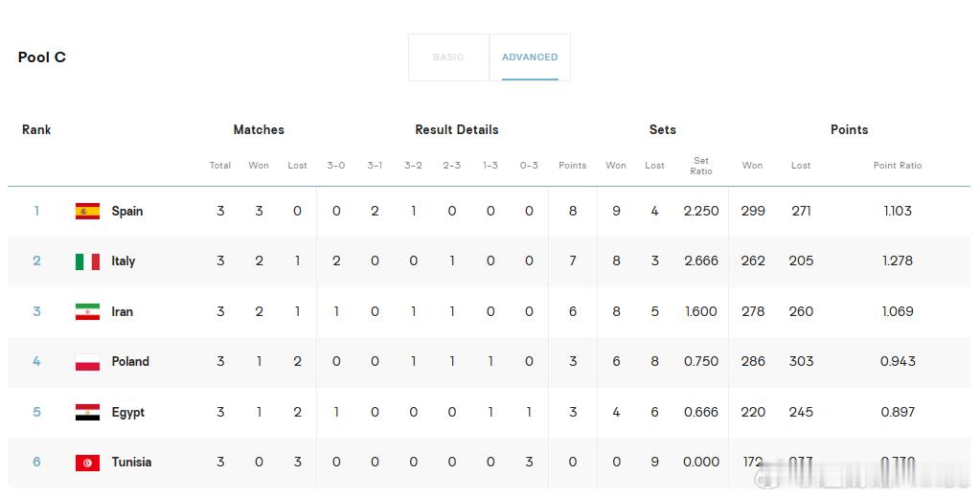This screenshot has height=498, width=980.
Task: Click the Poland flag icon
Action: (87, 362)
